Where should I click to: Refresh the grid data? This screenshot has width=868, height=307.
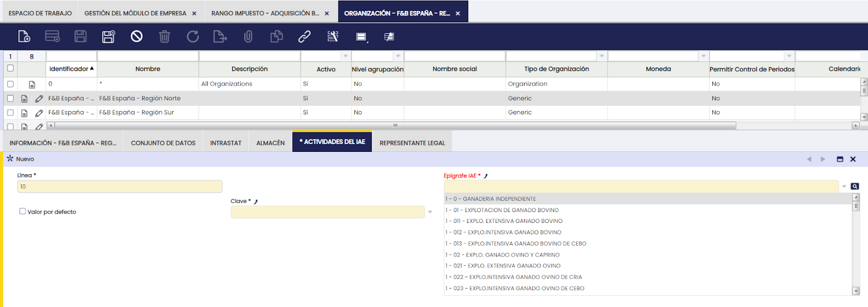pos(193,36)
